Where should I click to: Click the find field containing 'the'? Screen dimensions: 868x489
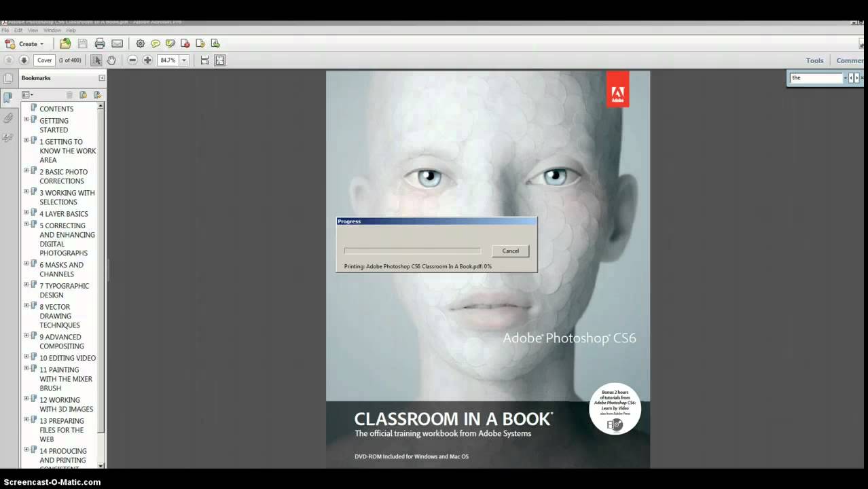816,78
